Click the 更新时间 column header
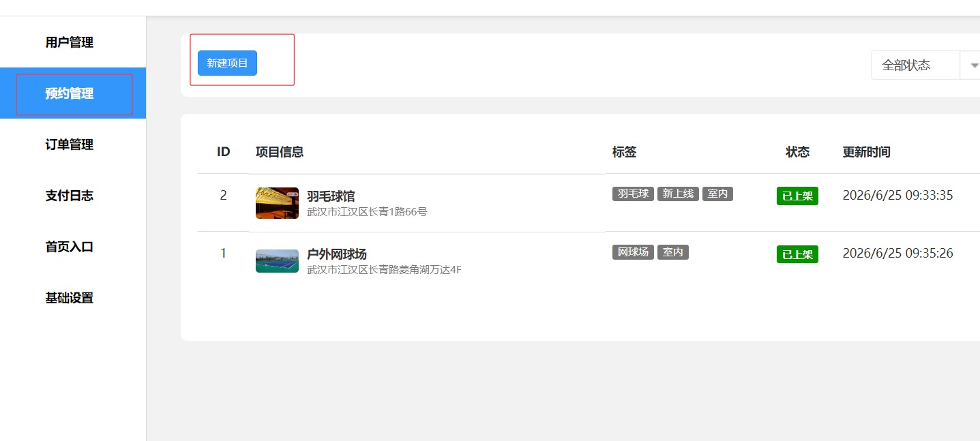980x441 pixels. [x=866, y=152]
